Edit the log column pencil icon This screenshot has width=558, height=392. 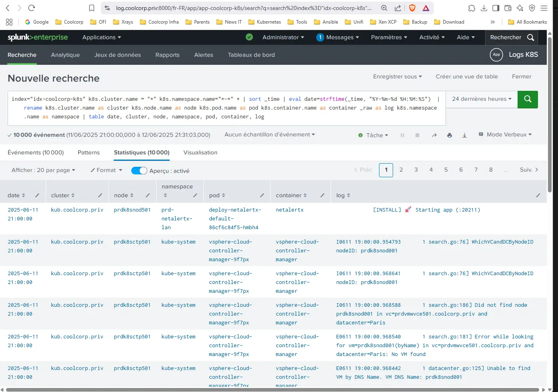538,195
